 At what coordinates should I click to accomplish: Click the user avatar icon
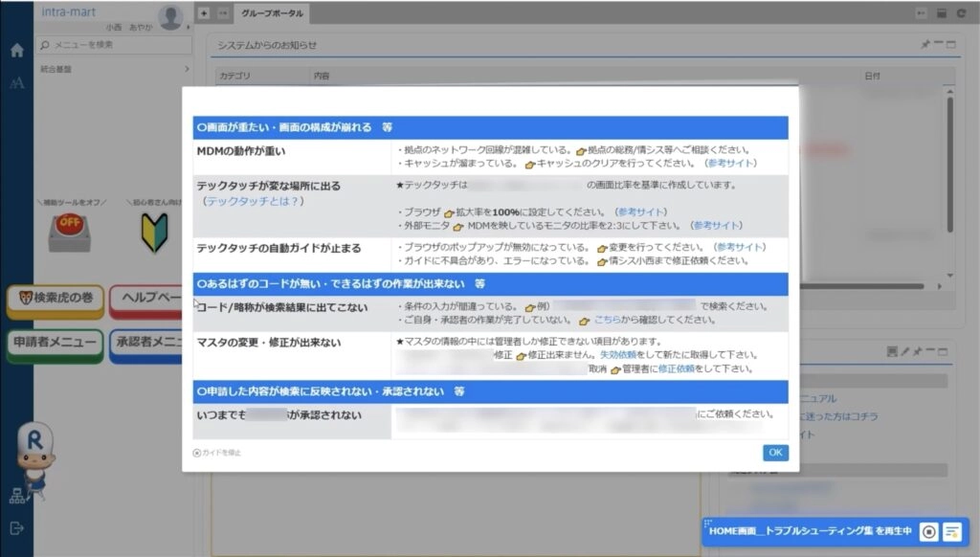pyautogui.click(x=170, y=17)
